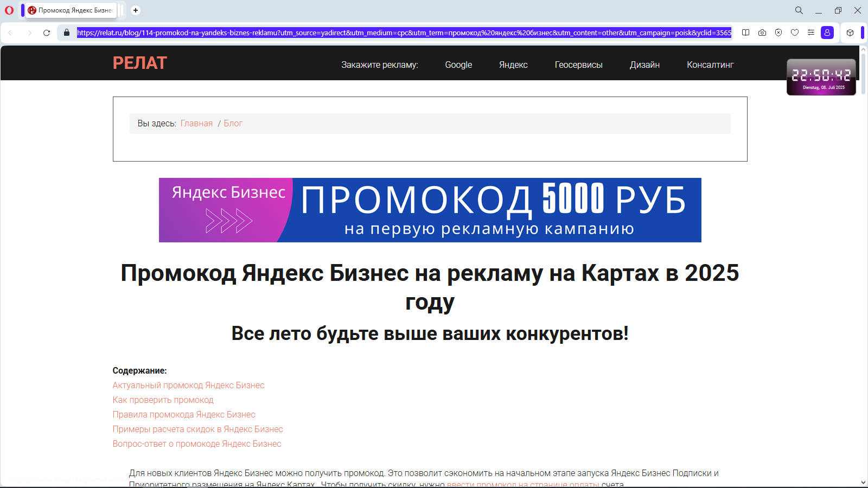Jump to Актуальный промокод Яндекс Бизнес section
Screen dimensions: 868x488
coord(188,385)
